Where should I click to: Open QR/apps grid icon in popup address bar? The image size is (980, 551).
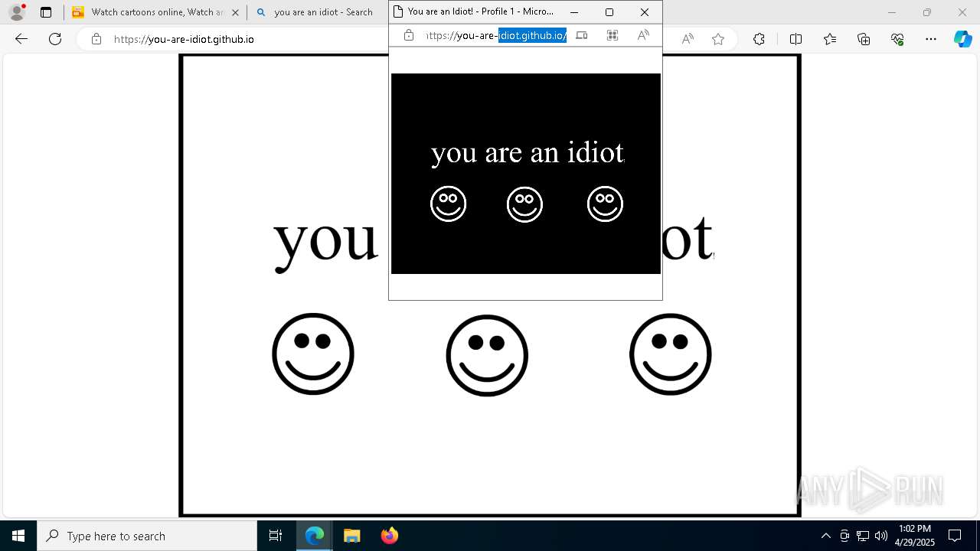[x=612, y=35]
